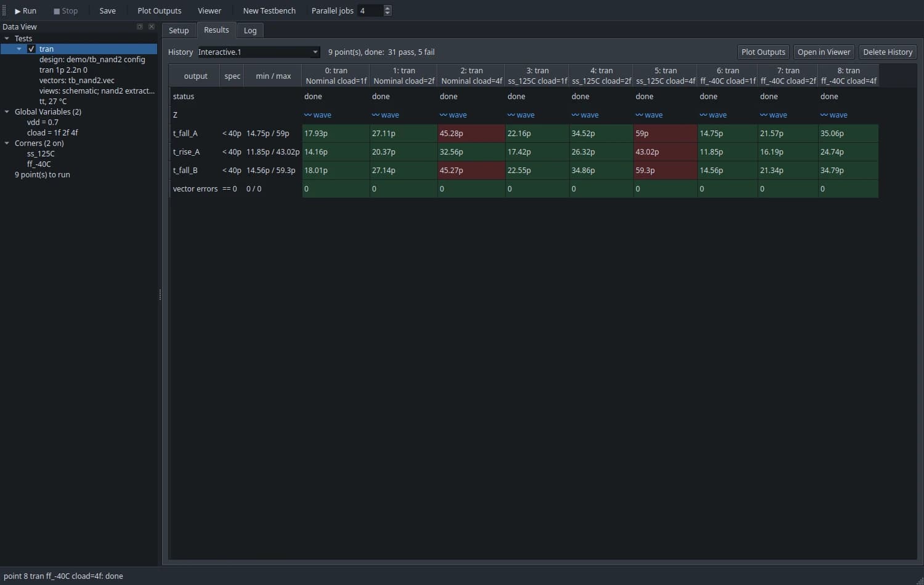The image size is (924, 585).
Task: Increase Parallel jobs with up arrow
Action: pos(387,8)
